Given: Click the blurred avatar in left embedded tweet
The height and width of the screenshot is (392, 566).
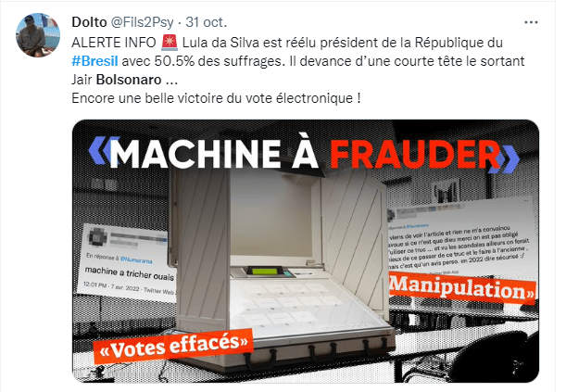Looking at the screenshot, I should coord(96,237).
